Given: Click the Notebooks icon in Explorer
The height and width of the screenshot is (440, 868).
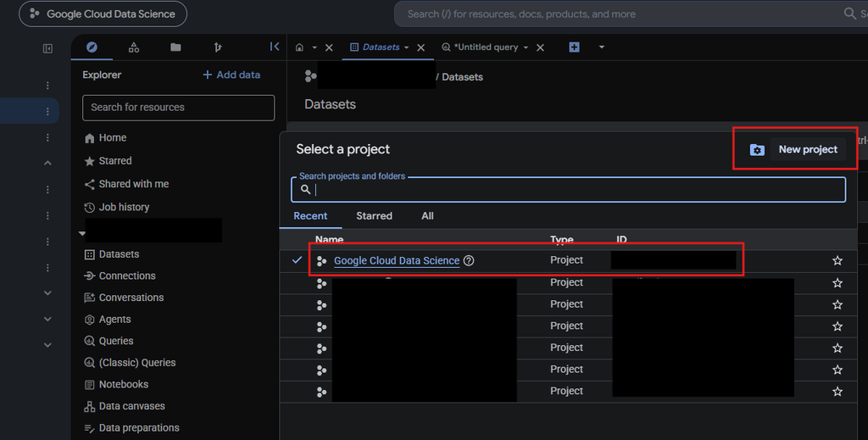Looking at the screenshot, I should [x=89, y=385].
